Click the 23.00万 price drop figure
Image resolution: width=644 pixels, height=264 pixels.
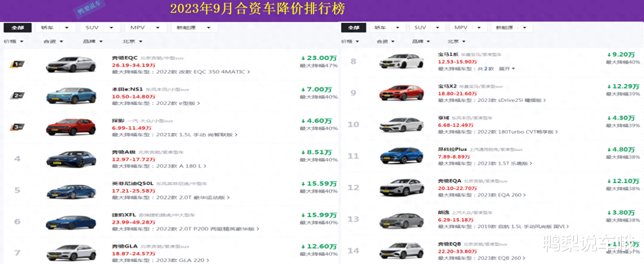[x=319, y=58]
